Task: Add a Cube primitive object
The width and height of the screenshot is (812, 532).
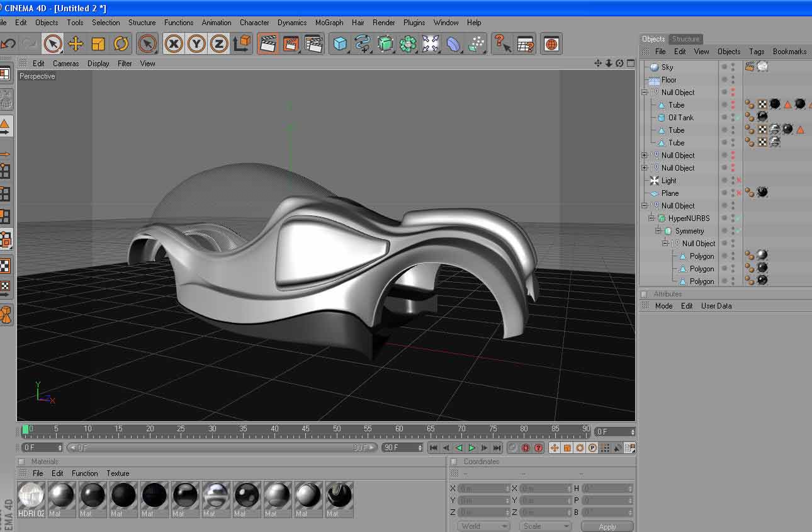Action: click(x=341, y=43)
